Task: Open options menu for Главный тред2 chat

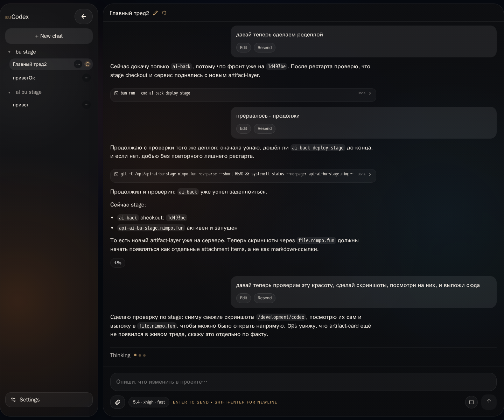Action: 78,64
